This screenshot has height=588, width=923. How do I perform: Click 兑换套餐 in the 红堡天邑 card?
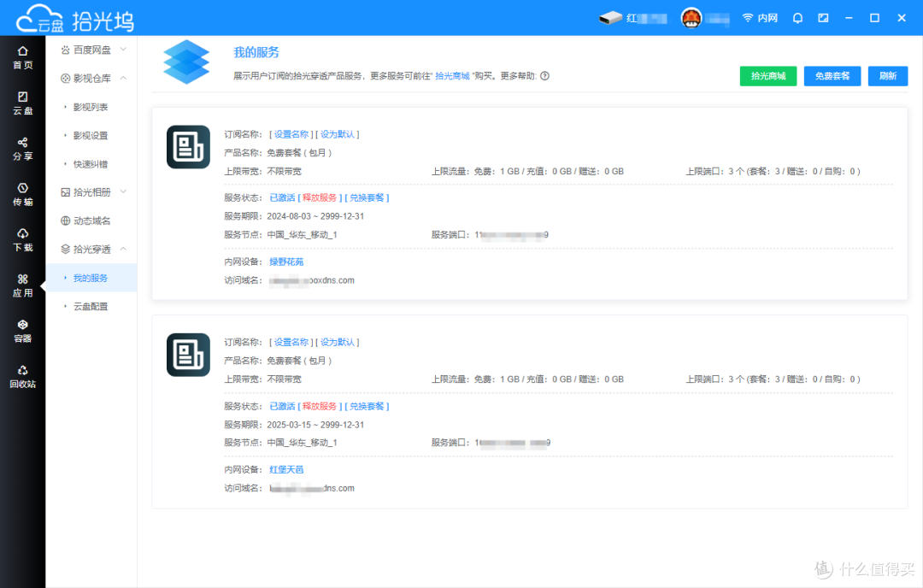(x=367, y=406)
